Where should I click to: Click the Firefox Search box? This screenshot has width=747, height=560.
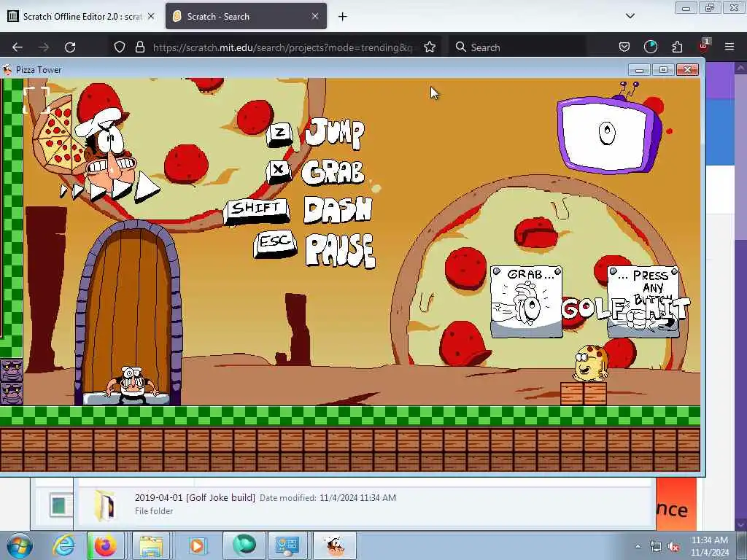(517, 47)
